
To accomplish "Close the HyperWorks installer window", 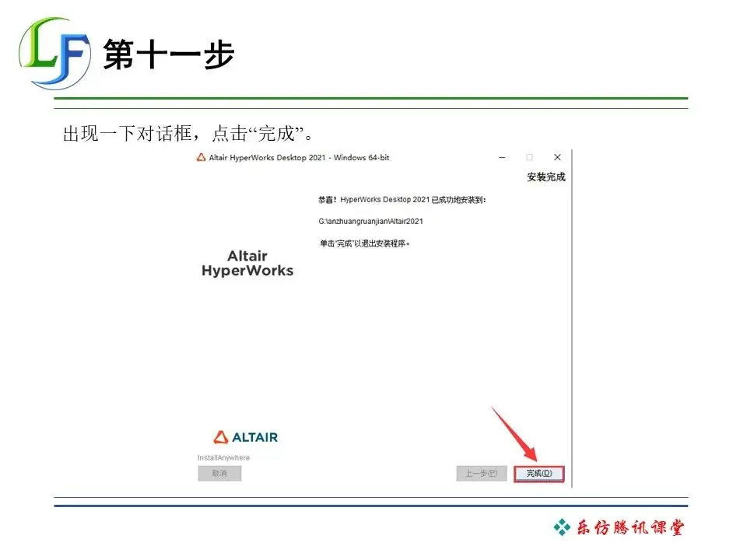I will pyautogui.click(x=557, y=157).
